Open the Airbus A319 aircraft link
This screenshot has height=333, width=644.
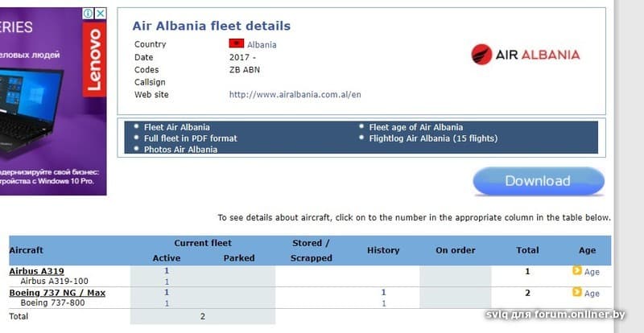36,271
